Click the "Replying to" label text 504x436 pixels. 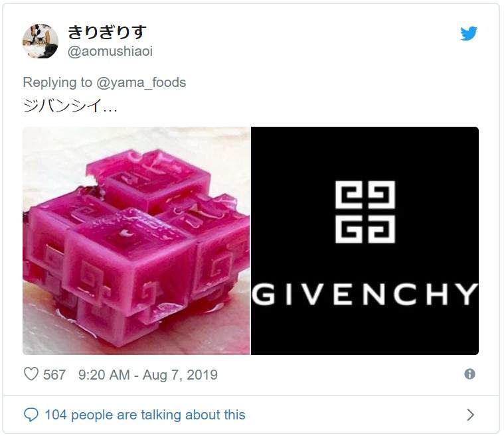point(58,82)
